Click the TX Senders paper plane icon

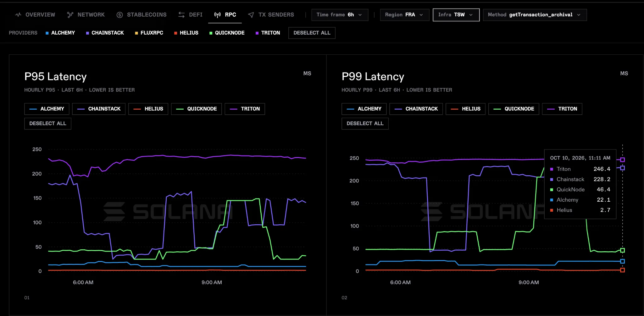pos(251,15)
